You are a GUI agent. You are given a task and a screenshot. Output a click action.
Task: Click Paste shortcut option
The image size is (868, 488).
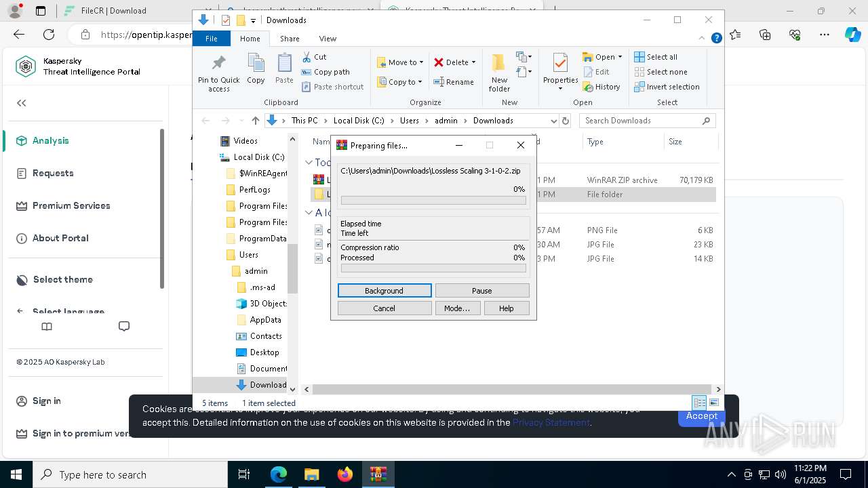click(332, 87)
